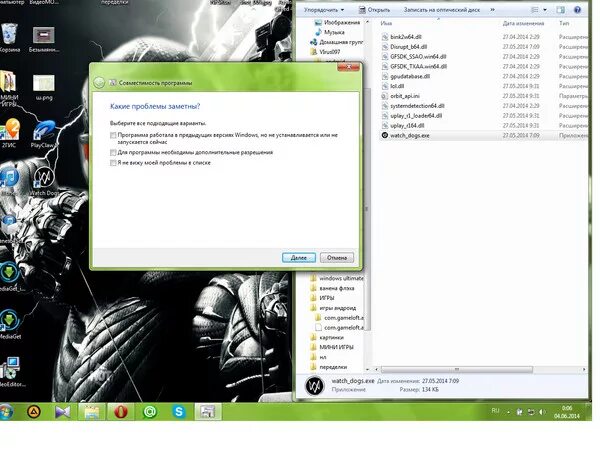Open the МИНИ ИГРЫ desktop folder
Viewport: 600px width, 450px height.
click(8, 88)
